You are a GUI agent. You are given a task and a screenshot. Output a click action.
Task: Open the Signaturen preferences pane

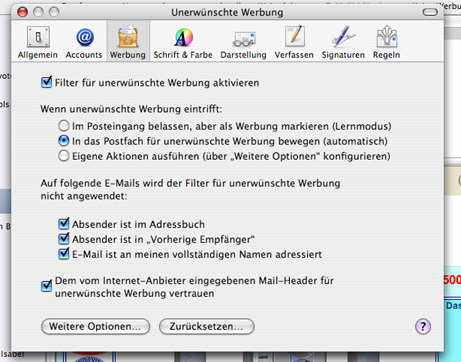pos(343,43)
